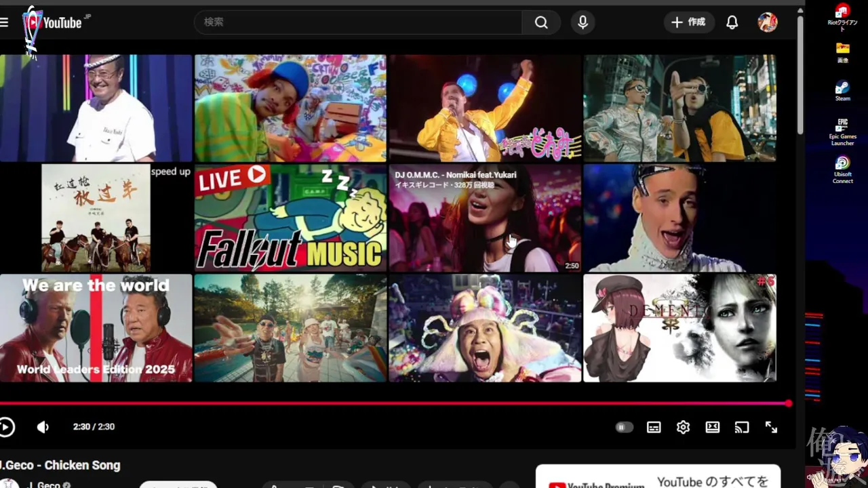Viewport: 868px width, 488px height.
Task: Open the pink wig screaming man thumbnail
Action: click(x=485, y=328)
